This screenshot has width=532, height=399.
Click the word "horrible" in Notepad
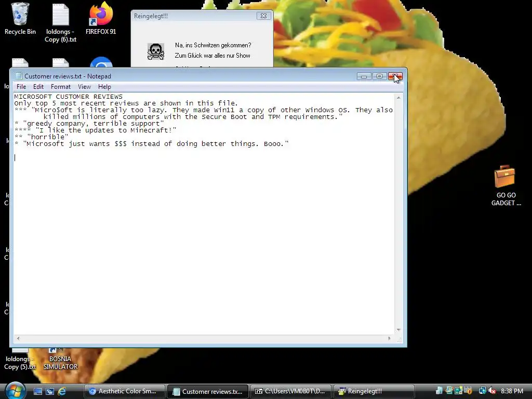tap(48, 137)
